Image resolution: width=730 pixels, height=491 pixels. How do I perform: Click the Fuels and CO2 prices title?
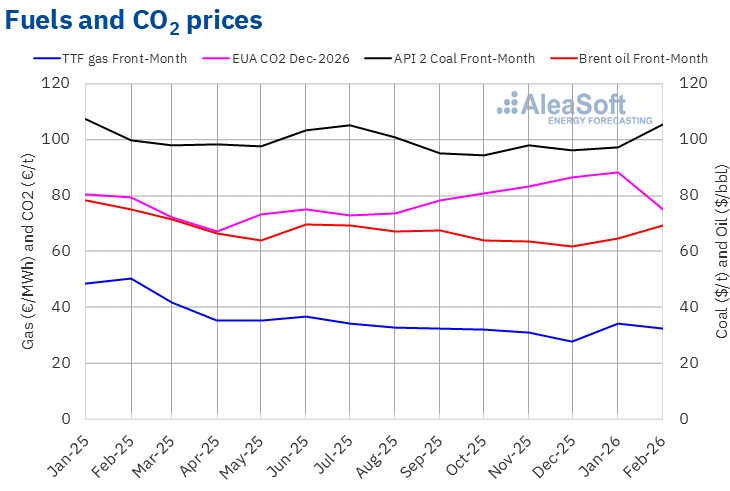[134, 19]
